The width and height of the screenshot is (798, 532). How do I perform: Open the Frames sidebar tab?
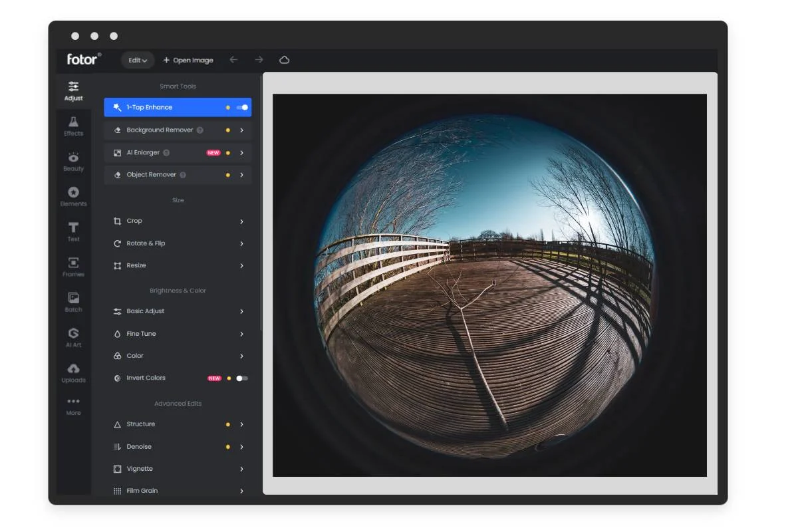[x=73, y=267]
